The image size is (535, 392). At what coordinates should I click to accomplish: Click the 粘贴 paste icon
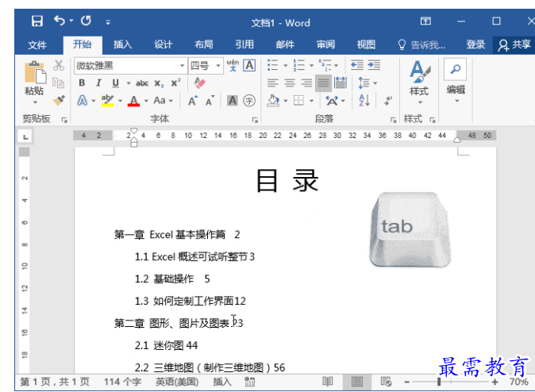click(35, 72)
